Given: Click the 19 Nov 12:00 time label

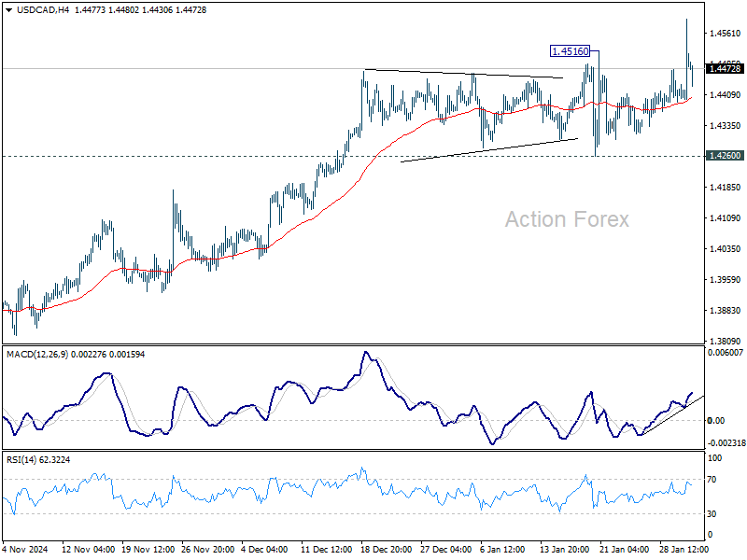Looking at the screenshot, I should 148,549.
